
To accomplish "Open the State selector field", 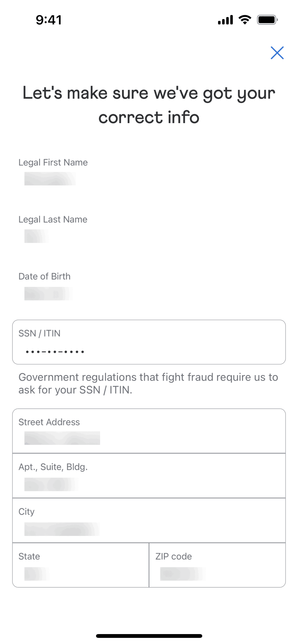I will (x=80, y=565).
